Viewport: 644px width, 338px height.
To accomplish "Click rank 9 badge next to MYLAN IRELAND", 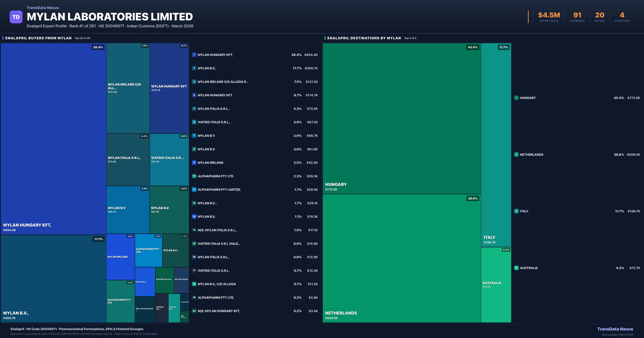I will (194, 163).
